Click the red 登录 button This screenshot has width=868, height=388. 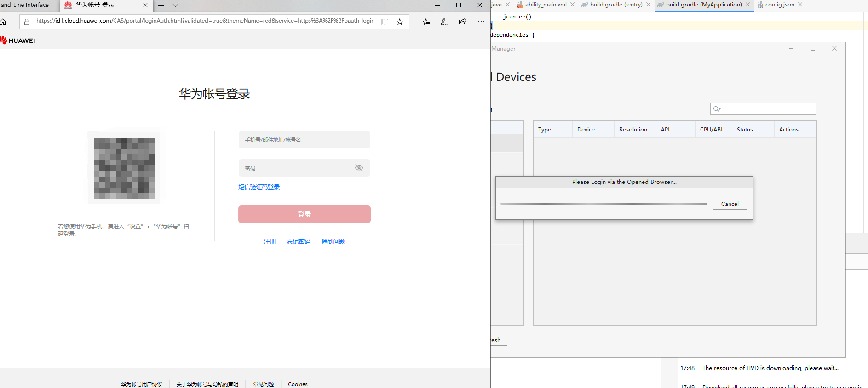point(304,214)
